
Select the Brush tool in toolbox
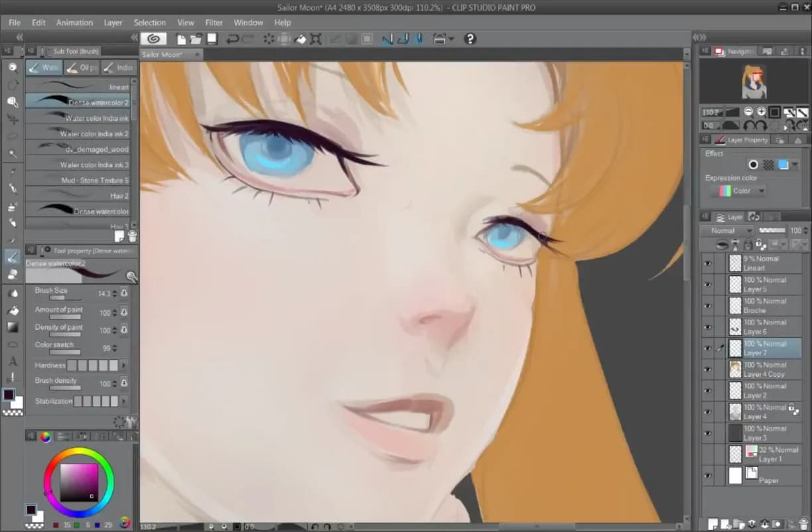pyautogui.click(x=13, y=257)
